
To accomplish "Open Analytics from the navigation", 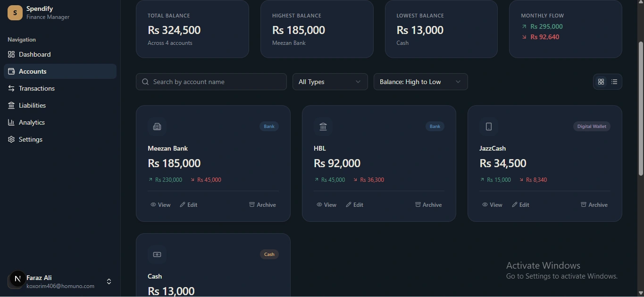I will point(32,123).
